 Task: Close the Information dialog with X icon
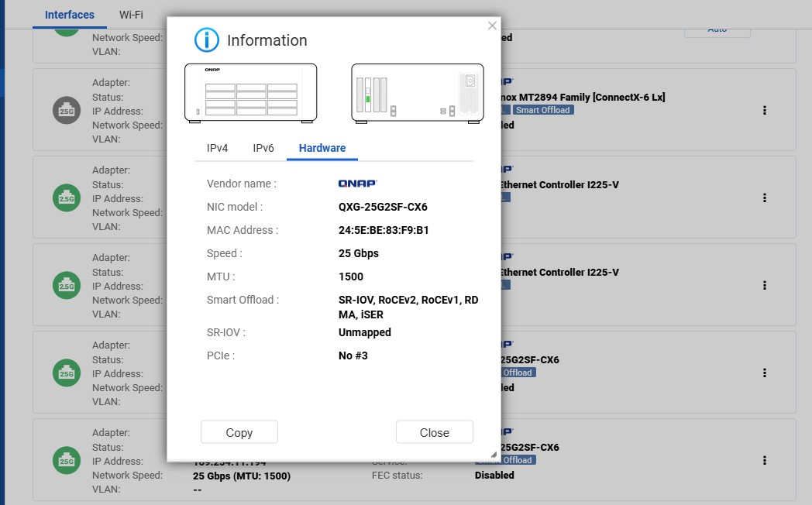tap(492, 26)
